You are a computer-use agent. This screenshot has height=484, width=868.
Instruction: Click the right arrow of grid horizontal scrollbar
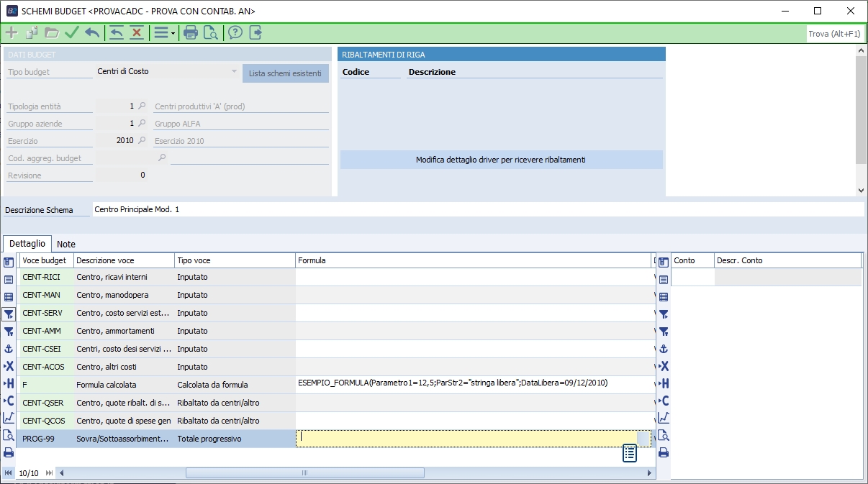point(650,472)
